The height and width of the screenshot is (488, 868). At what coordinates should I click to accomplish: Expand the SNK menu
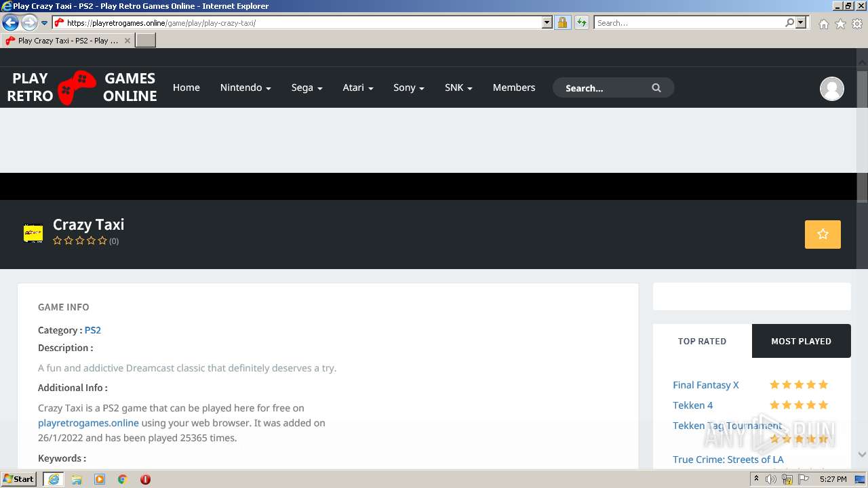(x=458, y=87)
